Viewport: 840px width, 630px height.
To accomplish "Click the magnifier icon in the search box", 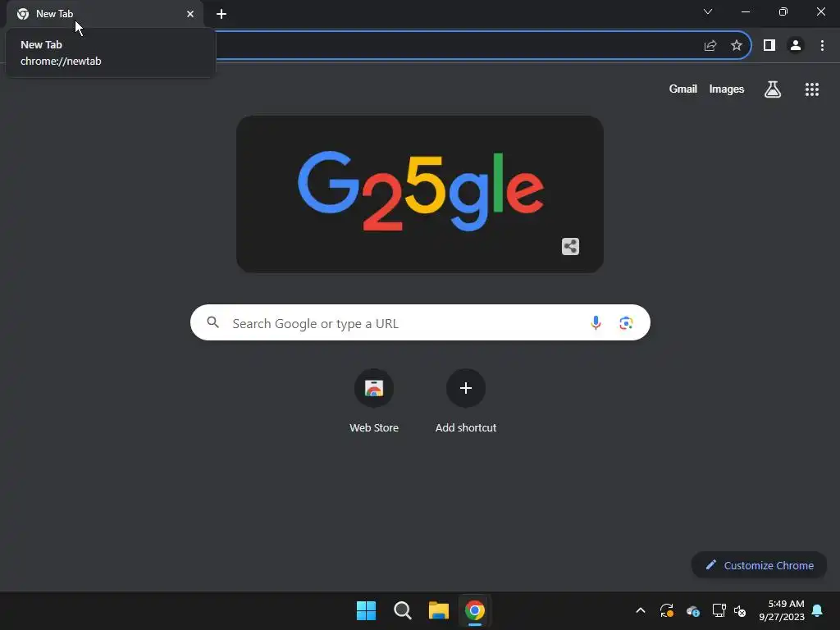I will pyautogui.click(x=213, y=322).
